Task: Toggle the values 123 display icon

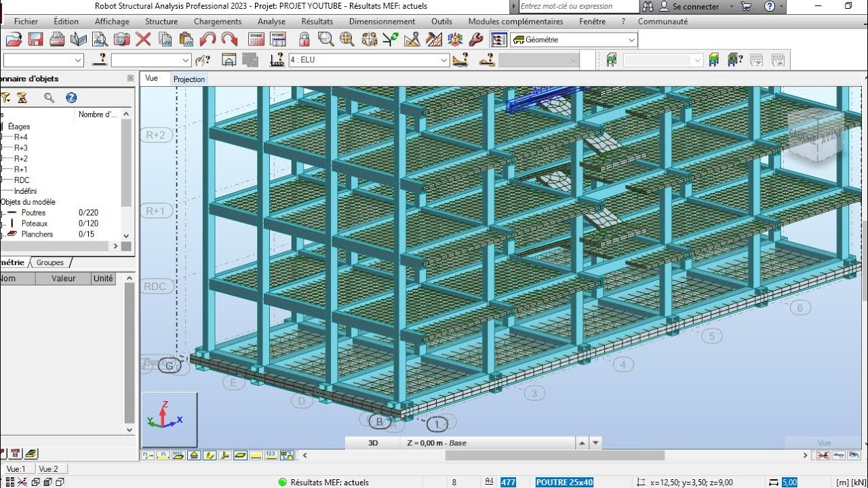Action: click(271, 455)
